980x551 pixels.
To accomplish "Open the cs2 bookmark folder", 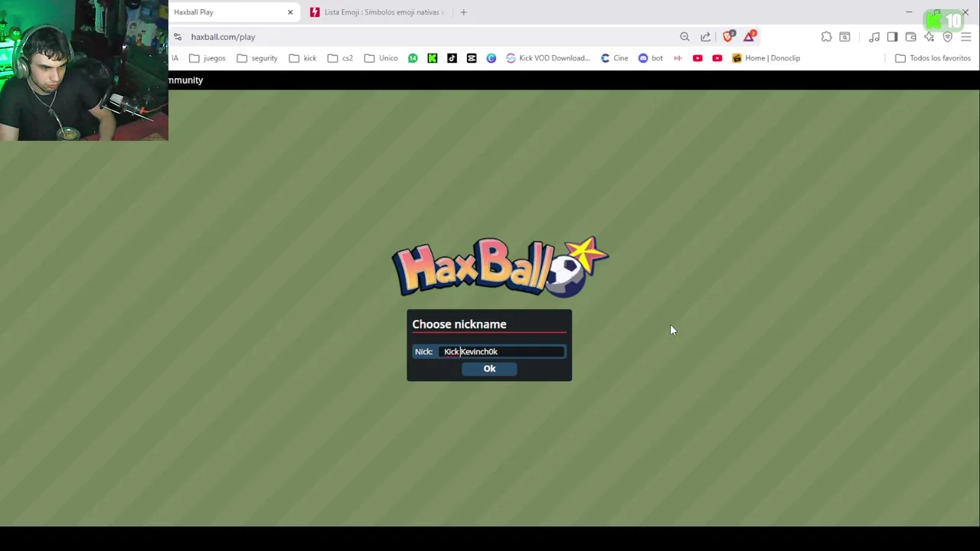I will [340, 58].
